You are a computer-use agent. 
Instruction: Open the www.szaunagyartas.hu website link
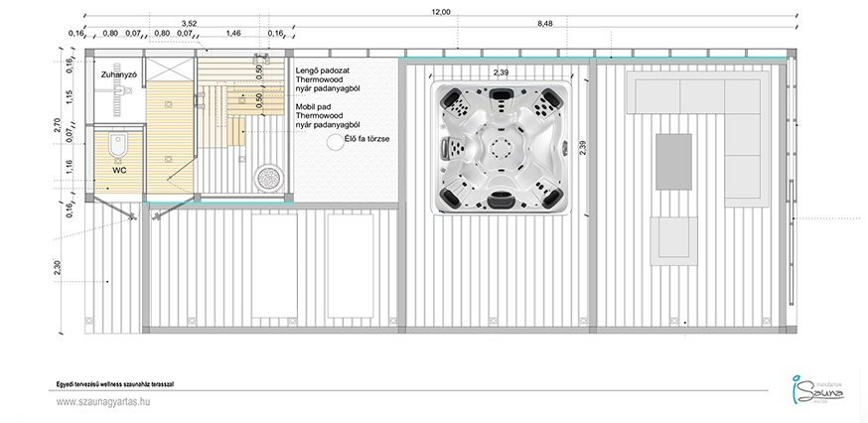pyautogui.click(x=101, y=401)
